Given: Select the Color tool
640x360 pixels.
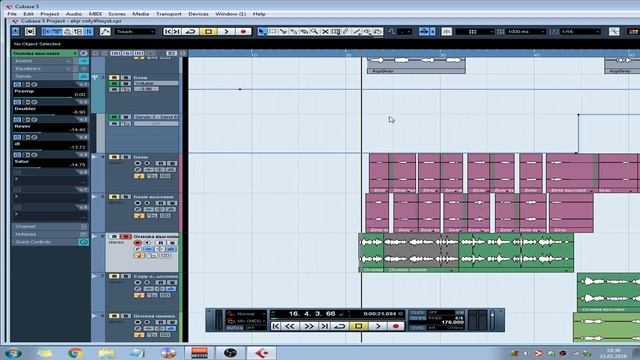Looking at the screenshot, I should pos(378,31).
